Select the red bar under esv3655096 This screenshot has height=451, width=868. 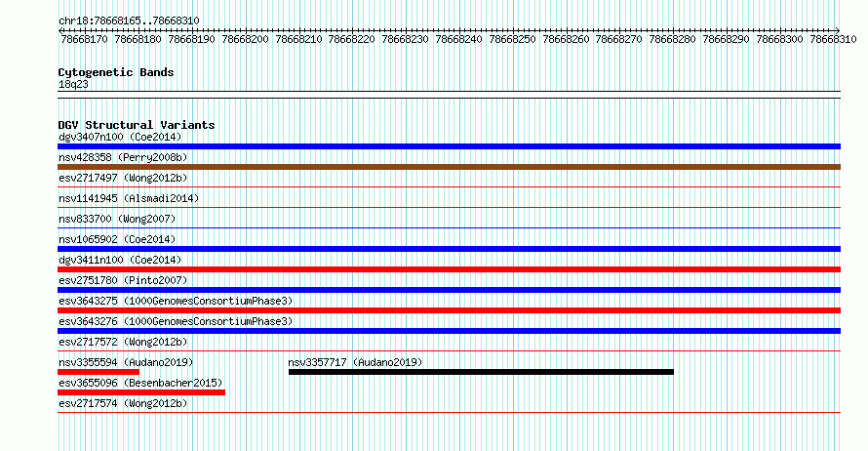pyautogui.click(x=141, y=392)
